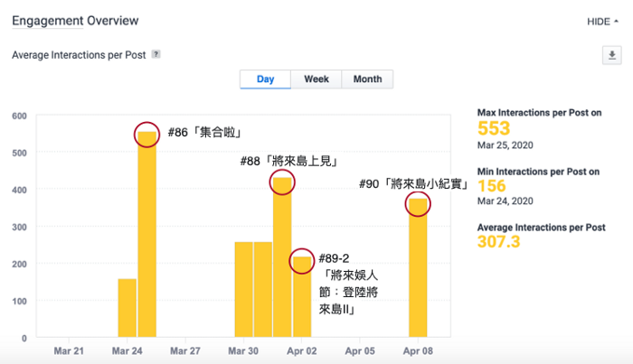Click the Engagement Overview heading
The height and width of the screenshot is (364, 633).
coord(75,20)
